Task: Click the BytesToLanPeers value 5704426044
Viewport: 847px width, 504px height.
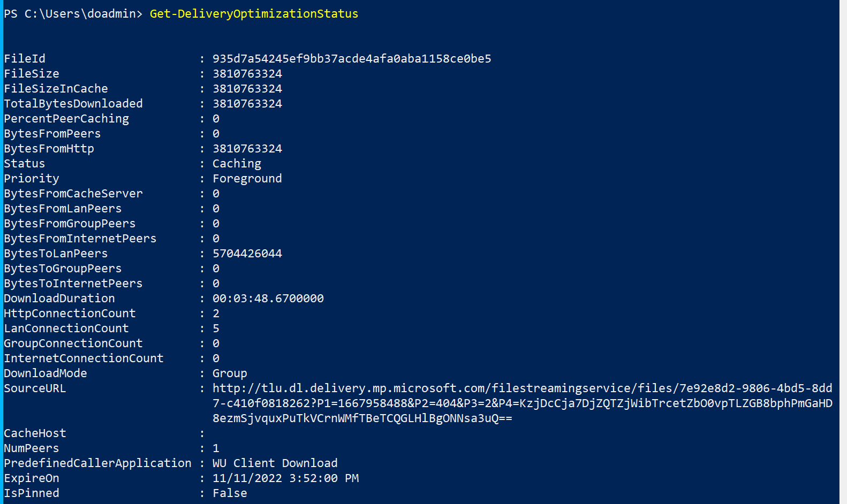Action: 247,254
